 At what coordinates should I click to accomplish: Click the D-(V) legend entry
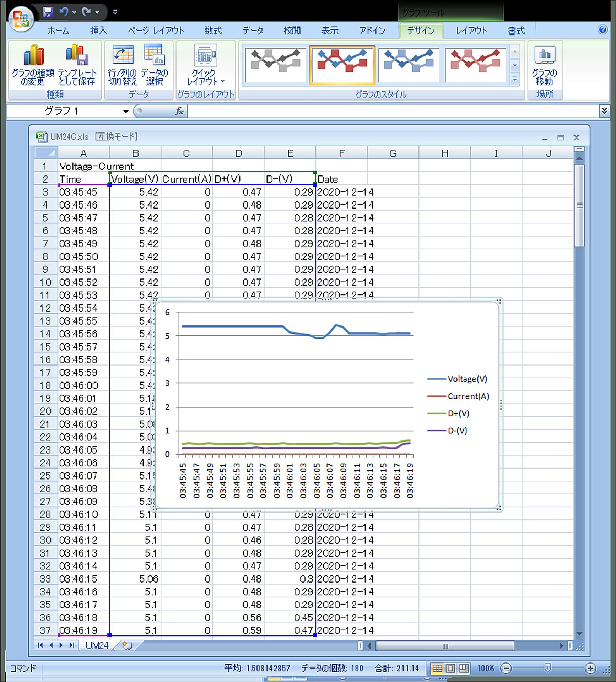pyautogui.click(x=447, y=431)
